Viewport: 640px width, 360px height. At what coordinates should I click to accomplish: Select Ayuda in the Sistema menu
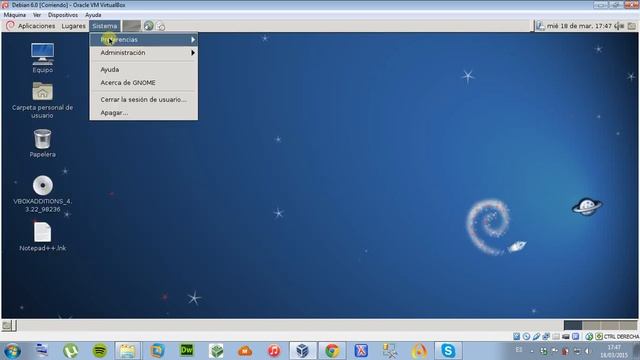click(144, 70)
